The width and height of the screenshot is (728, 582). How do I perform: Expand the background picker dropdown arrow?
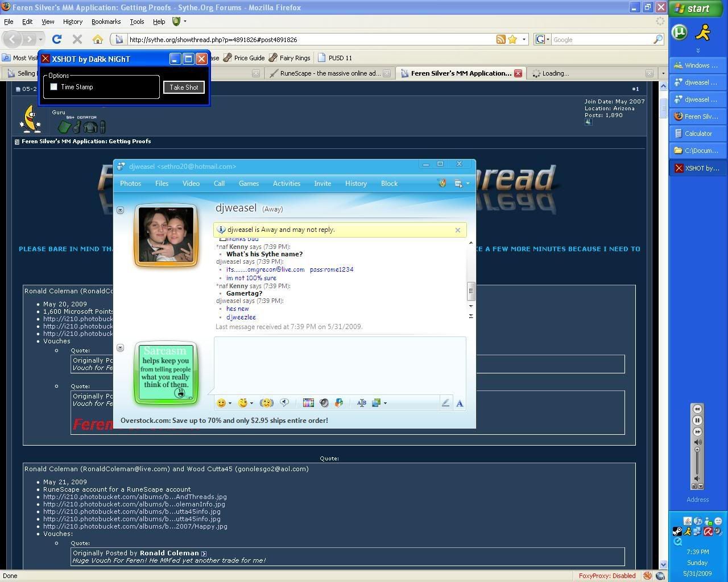385,404
